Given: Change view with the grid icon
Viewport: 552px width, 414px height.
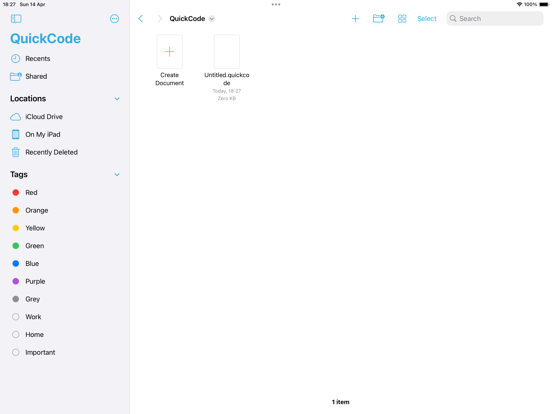Looking at the screenshot, I should tap(402, 19).
